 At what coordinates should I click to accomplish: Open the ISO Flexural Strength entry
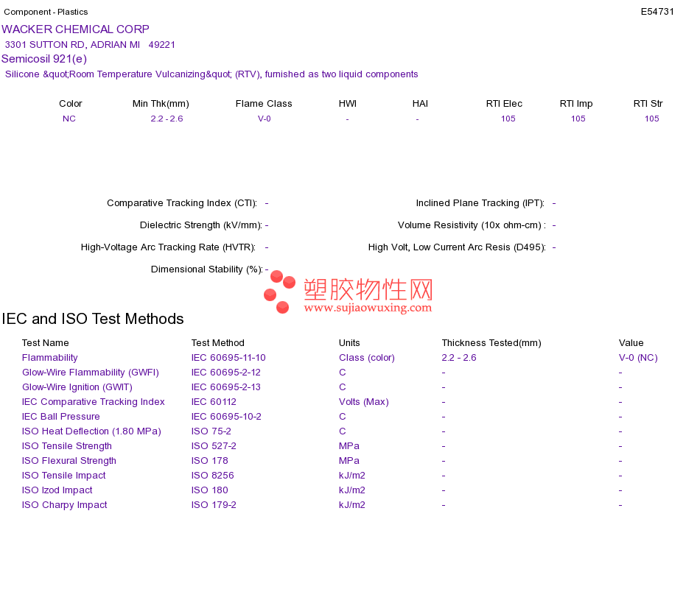tap(69, 460)
